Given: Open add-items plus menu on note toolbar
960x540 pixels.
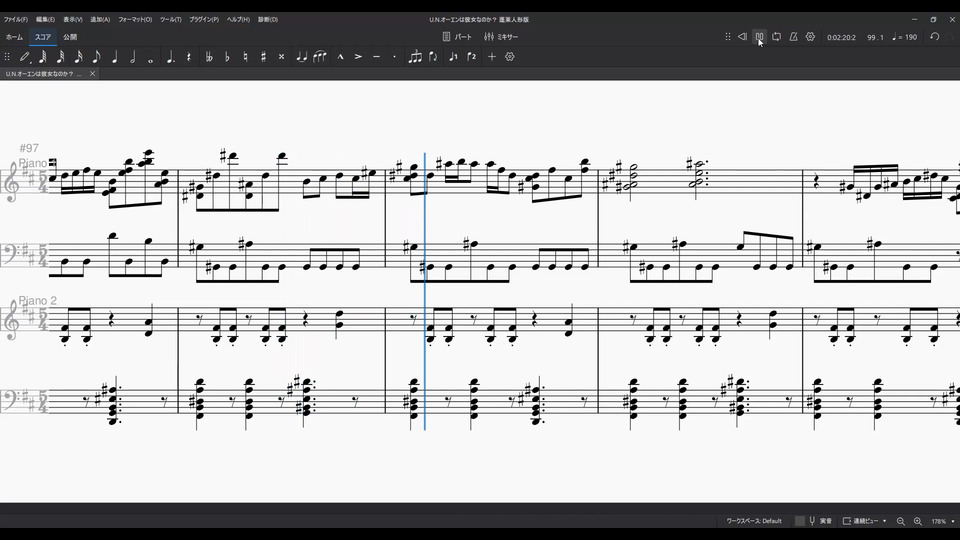Looking at the screenshot, I should (x=492, y=57).
